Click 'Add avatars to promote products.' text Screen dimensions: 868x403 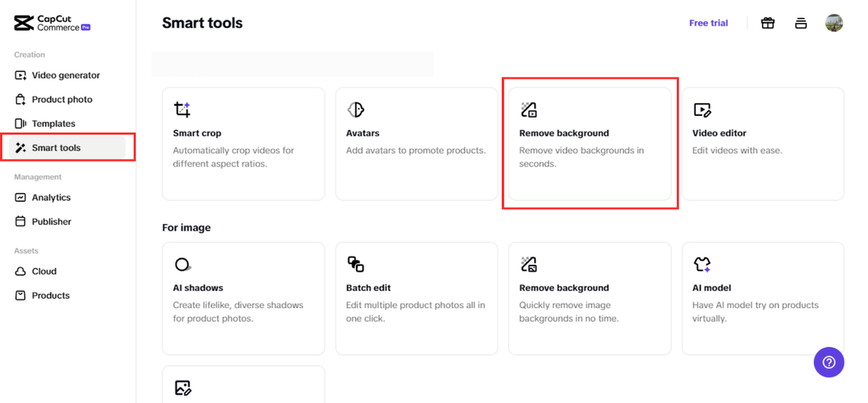tap(416, 150)
